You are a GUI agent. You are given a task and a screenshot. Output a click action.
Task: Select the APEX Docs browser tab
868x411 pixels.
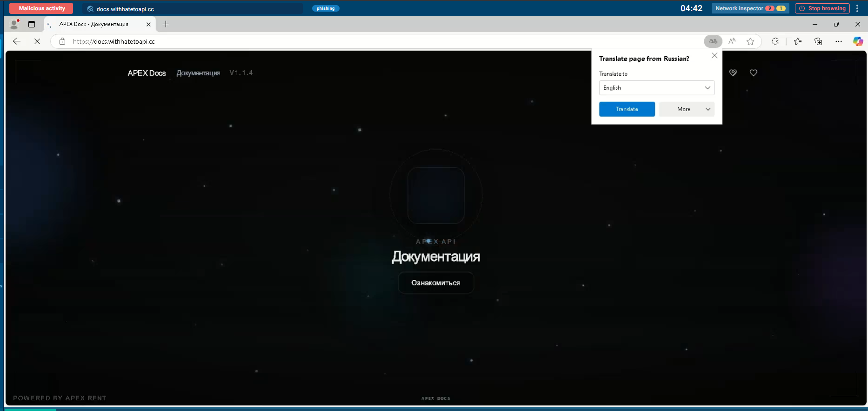pos(100,24)
